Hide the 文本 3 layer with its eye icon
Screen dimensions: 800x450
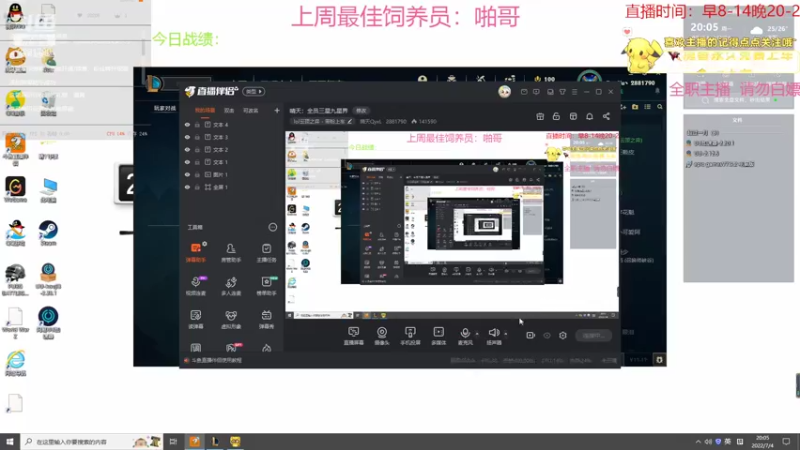[187, 137]
